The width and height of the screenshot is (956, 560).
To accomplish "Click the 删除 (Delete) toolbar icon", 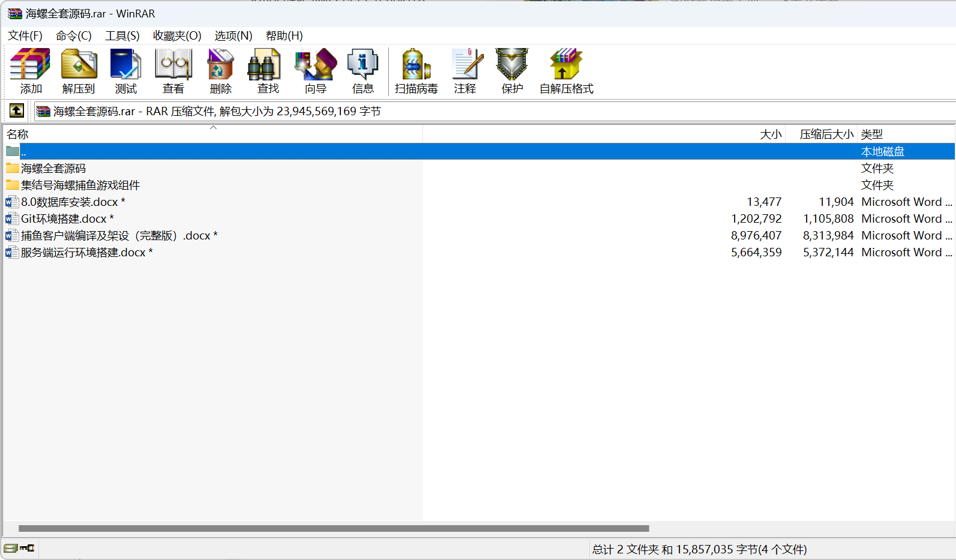I will (x=220, y=71).
